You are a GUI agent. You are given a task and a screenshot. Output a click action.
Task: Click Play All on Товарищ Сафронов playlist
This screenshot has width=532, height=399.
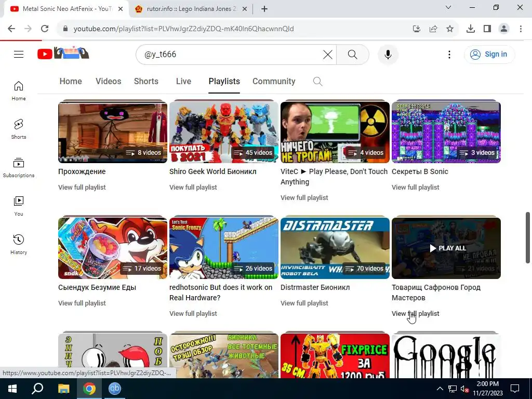(x=447, y=248)
